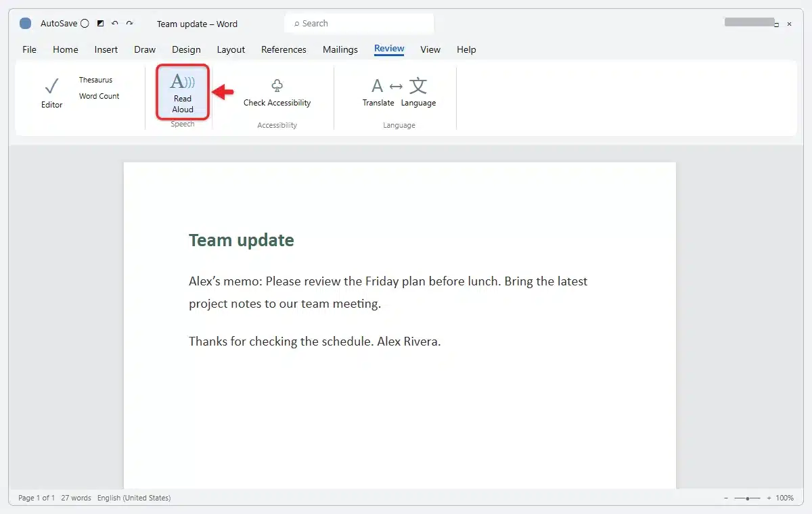This screenshot has width=812, height=514.
Task: Switch to the Design tab
Action: click(186, 49)
